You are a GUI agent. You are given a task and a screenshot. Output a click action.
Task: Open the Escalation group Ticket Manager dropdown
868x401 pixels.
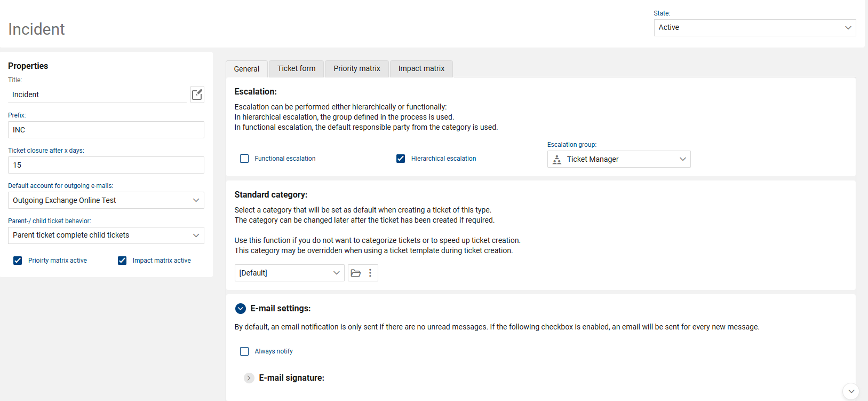tap(619, 159)
